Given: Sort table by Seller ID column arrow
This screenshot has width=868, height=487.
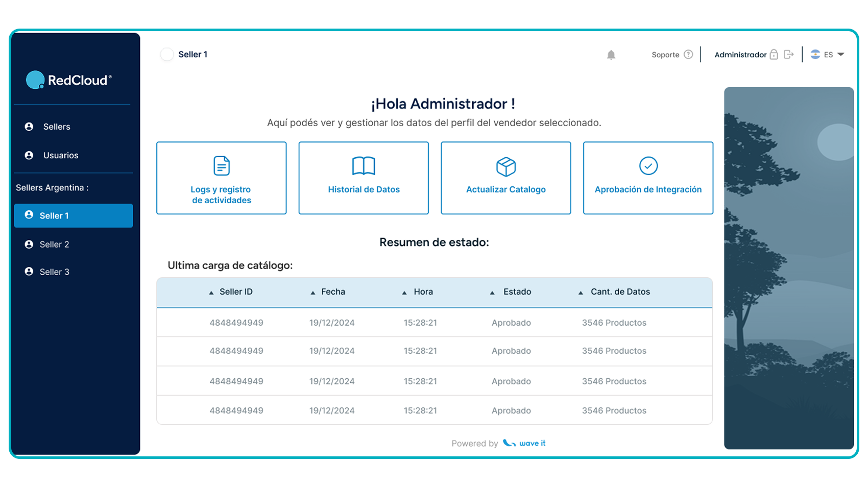Looking at the screenshot, I should [211, 293].
